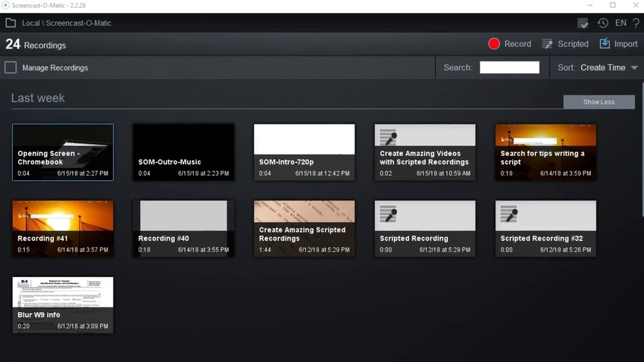
Task: Open the history clock icon
Action: coord(603,23)
